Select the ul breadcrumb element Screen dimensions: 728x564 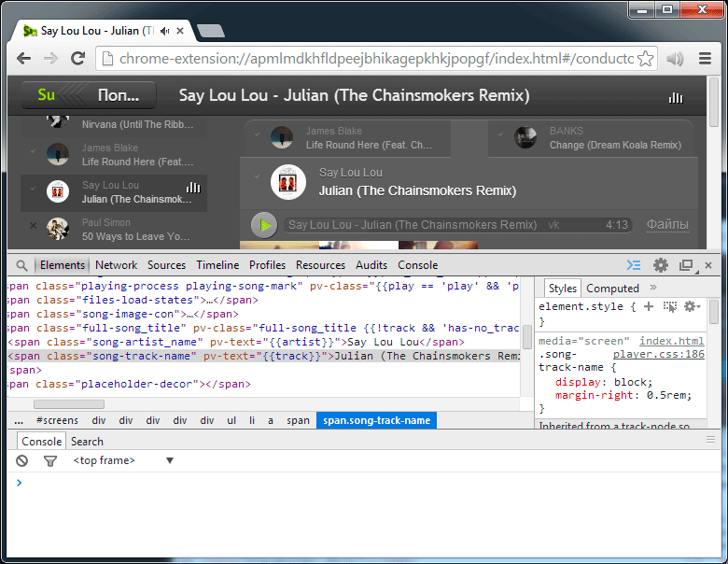click(231, 420)
